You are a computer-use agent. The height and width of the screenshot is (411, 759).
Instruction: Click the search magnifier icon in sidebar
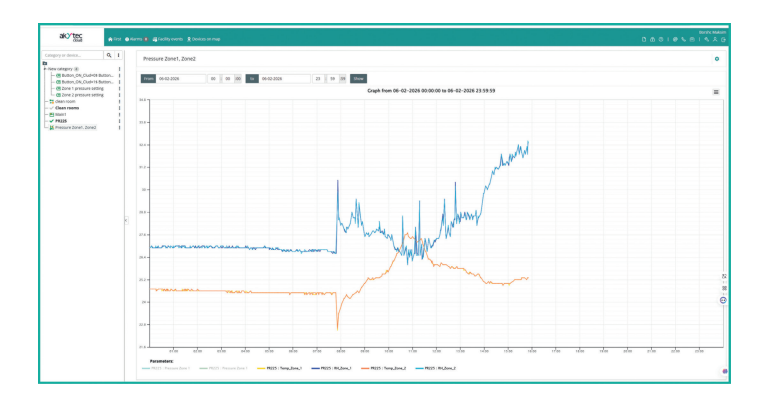(x=109, y=55)
